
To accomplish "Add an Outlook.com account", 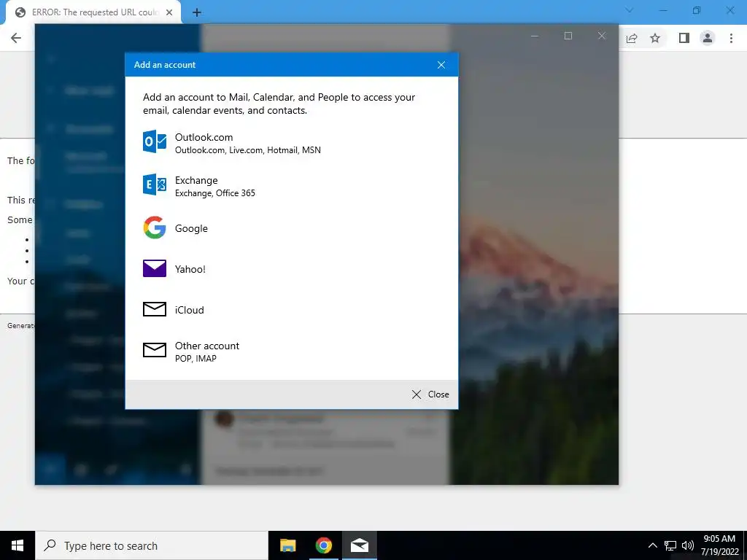I will [x=292, y=143].
